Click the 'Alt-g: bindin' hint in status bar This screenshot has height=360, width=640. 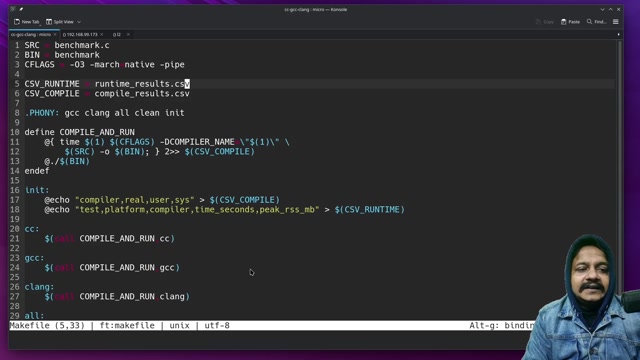click(x=501, y=326)
